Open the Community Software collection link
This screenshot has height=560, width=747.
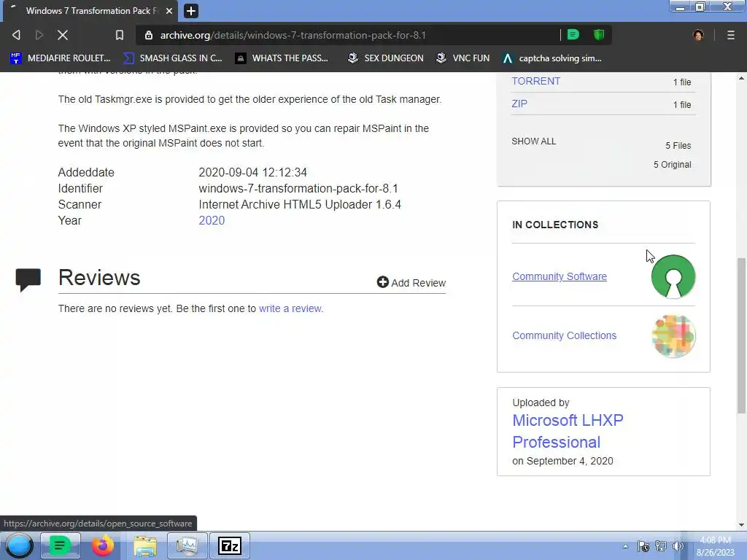pos(560,276)
